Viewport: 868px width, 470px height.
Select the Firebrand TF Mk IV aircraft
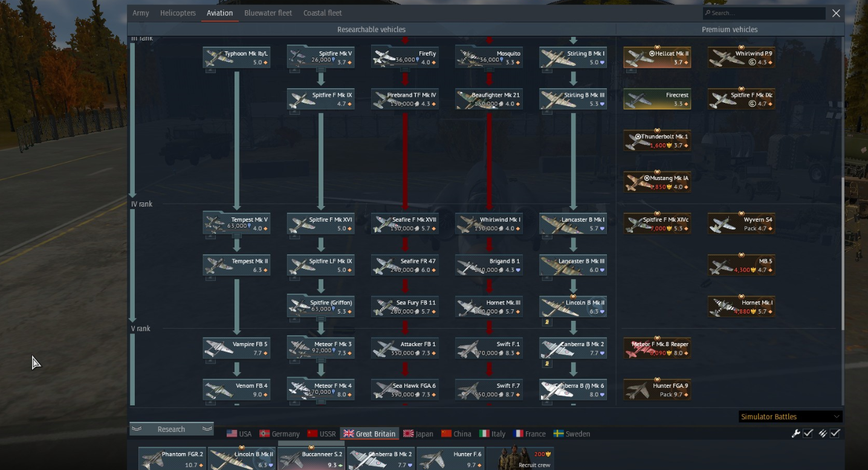coord(404,100)
